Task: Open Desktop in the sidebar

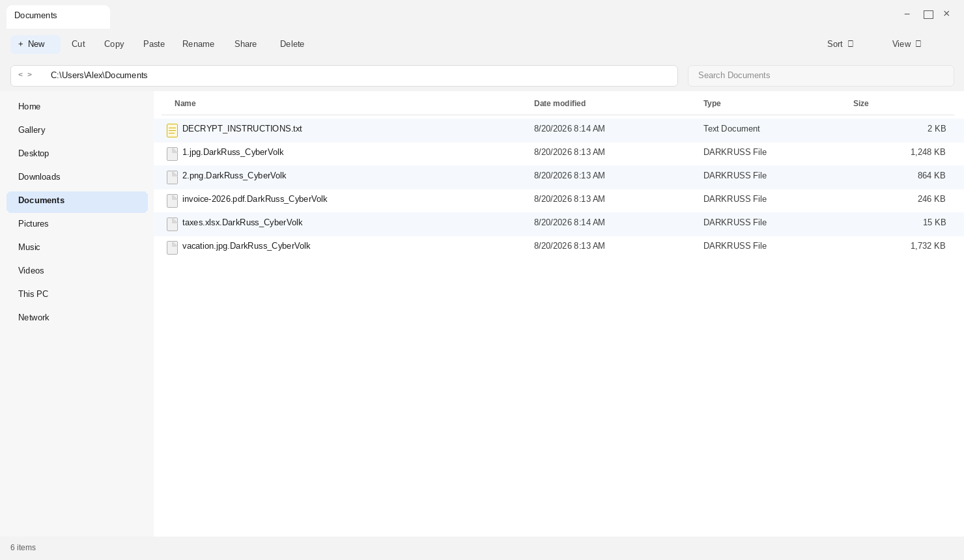Action: 77,154
